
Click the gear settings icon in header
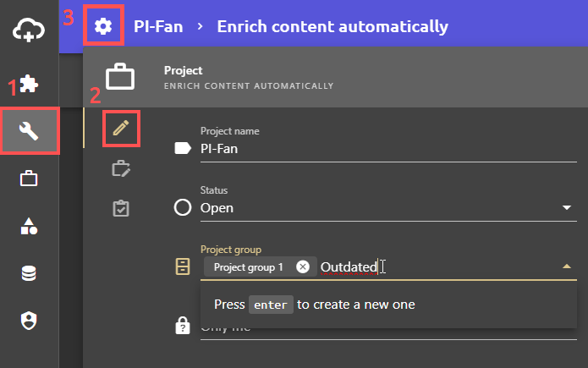(x=103, y=26)
